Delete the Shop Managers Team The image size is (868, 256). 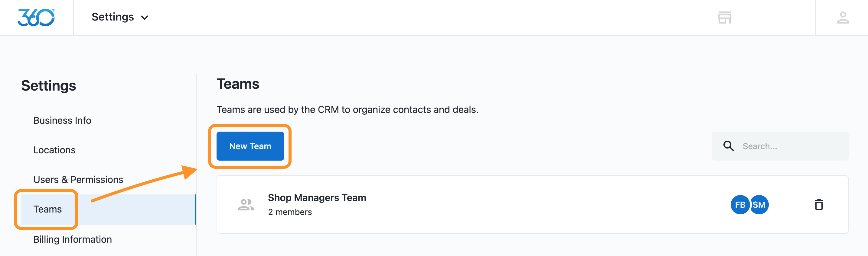pyautogui.click(x=819, y=205)
